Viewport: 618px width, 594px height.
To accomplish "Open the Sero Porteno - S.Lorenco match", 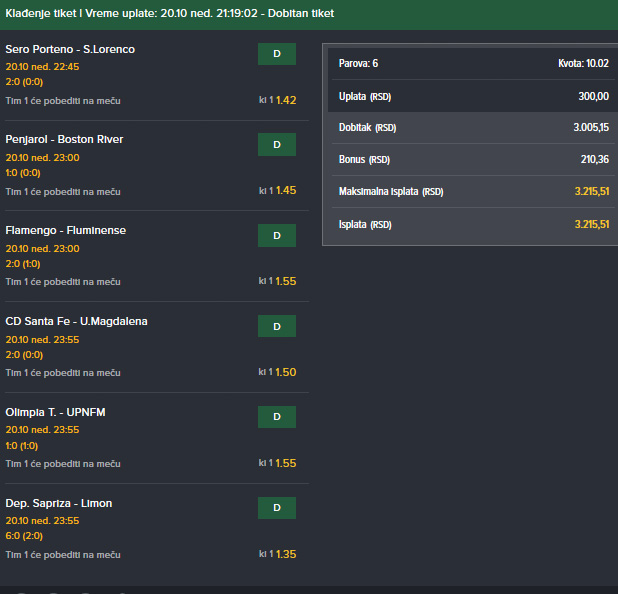I will point(70,49).
